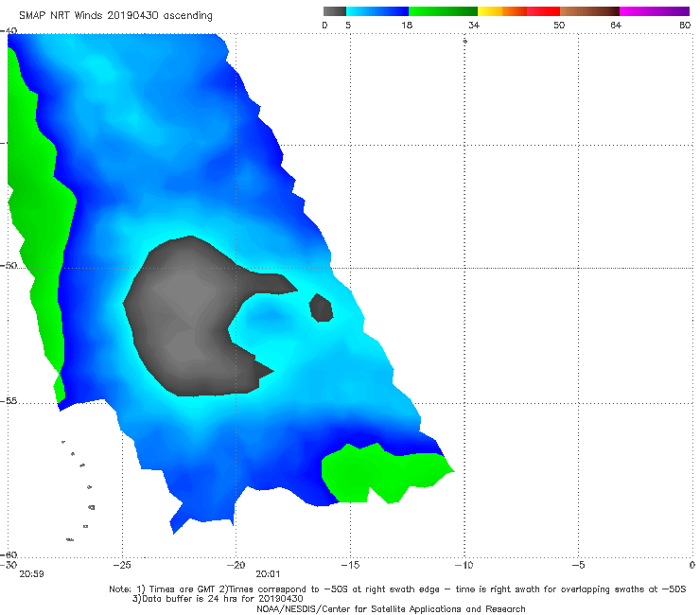Click the "20:01" swath time label
This screenshot has width=700, height=615.
click(x=268, y=574)
